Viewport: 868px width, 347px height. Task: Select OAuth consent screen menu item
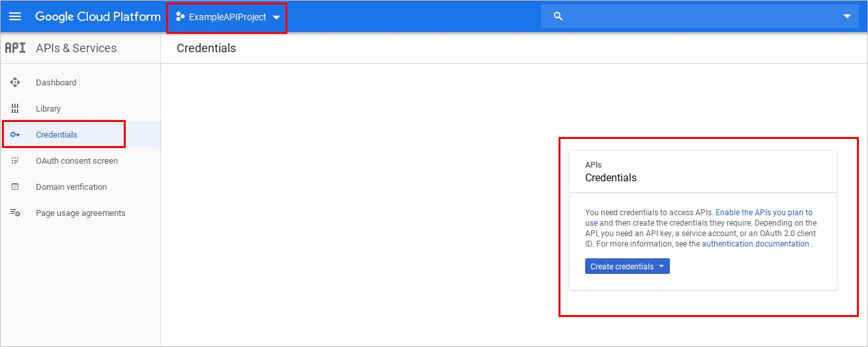77,161
